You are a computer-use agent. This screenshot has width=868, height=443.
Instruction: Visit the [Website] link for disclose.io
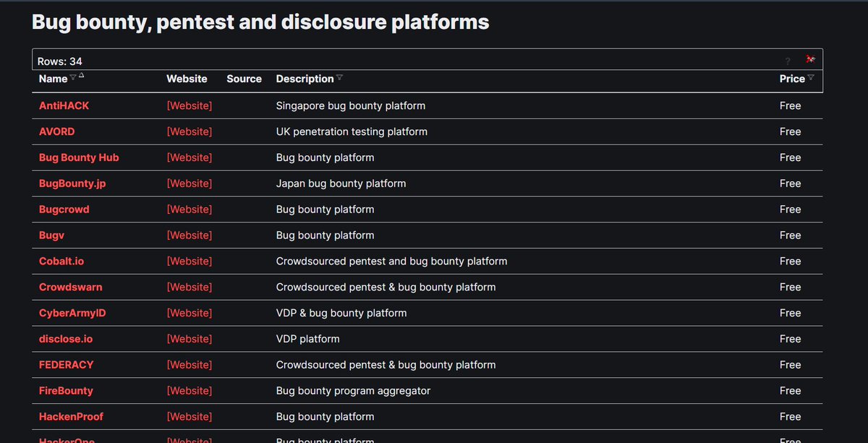coord(190,339)
